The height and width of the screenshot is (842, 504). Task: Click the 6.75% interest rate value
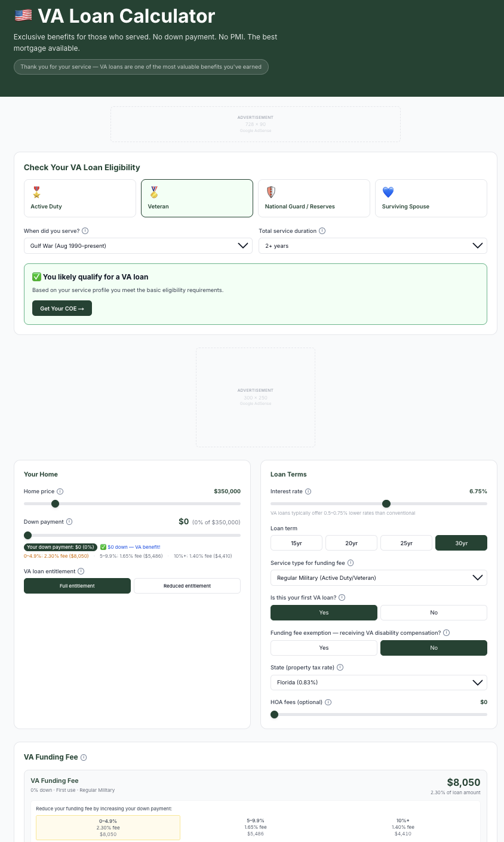[x=478, y=491]
